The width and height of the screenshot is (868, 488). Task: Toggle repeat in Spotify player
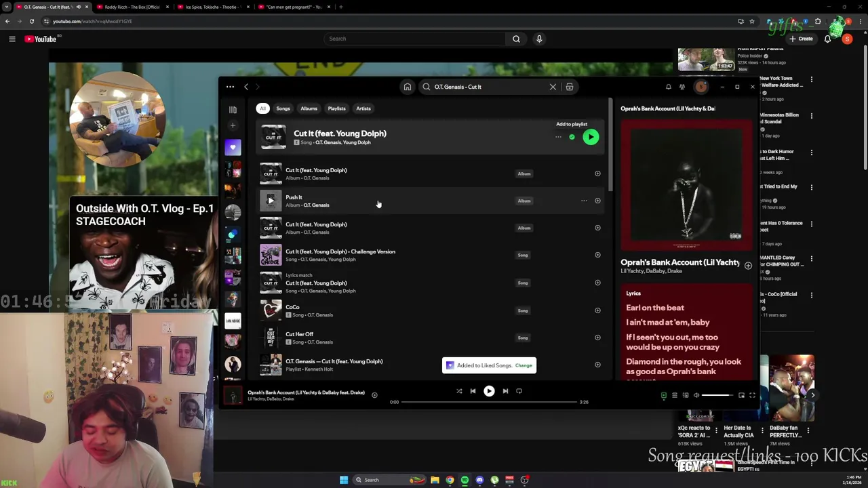(x=519, y=391)
